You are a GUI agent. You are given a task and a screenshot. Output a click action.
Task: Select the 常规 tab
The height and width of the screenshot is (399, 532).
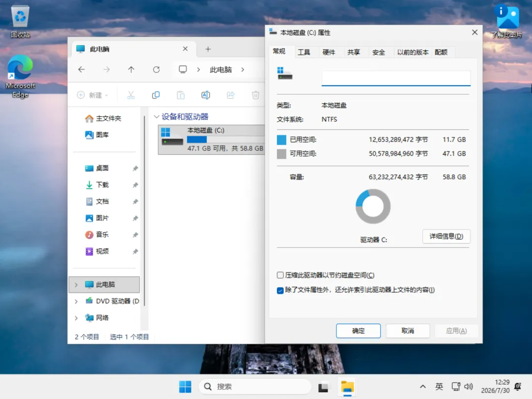[x=279, y=52]
